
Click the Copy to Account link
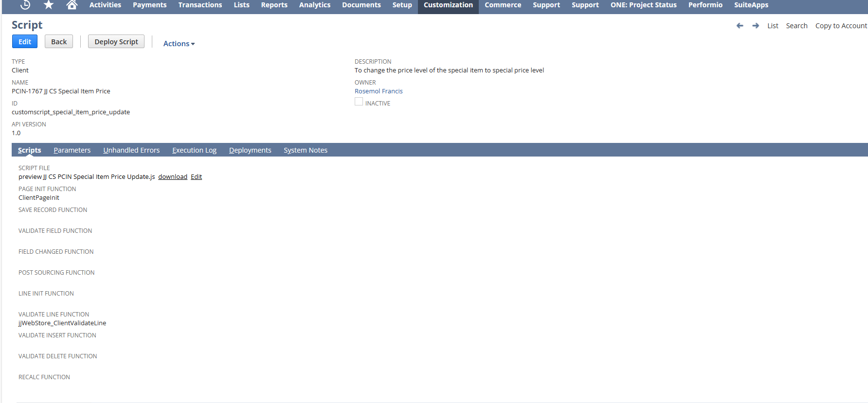coord(841,26)
